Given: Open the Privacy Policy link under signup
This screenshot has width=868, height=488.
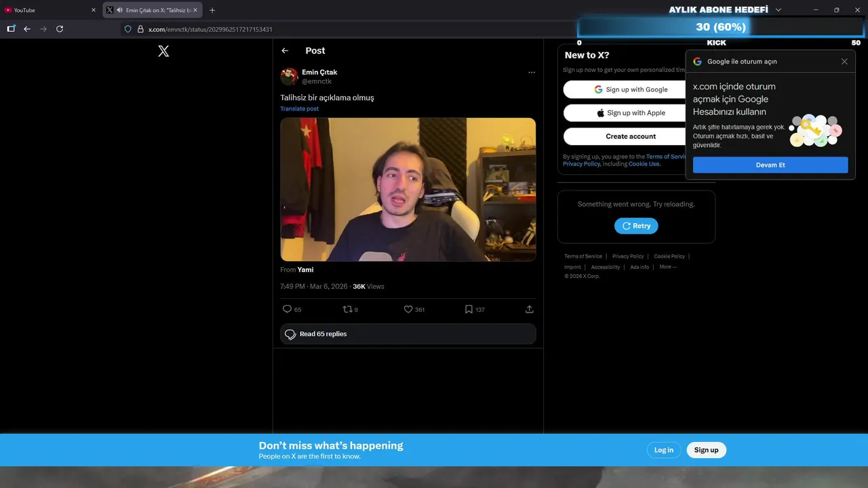Looking at the screenshot, I should point(581,164).
